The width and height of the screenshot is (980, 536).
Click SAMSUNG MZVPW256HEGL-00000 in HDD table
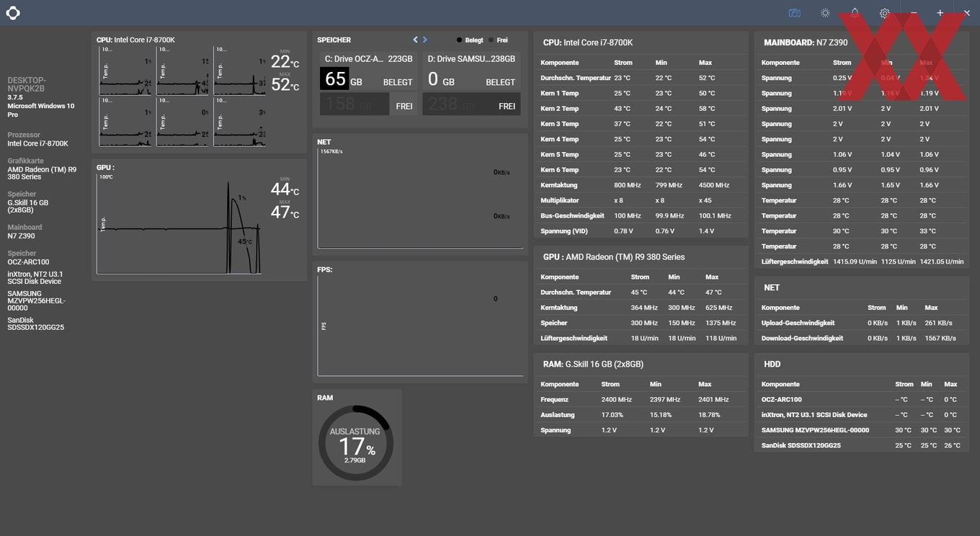(815, 430)
